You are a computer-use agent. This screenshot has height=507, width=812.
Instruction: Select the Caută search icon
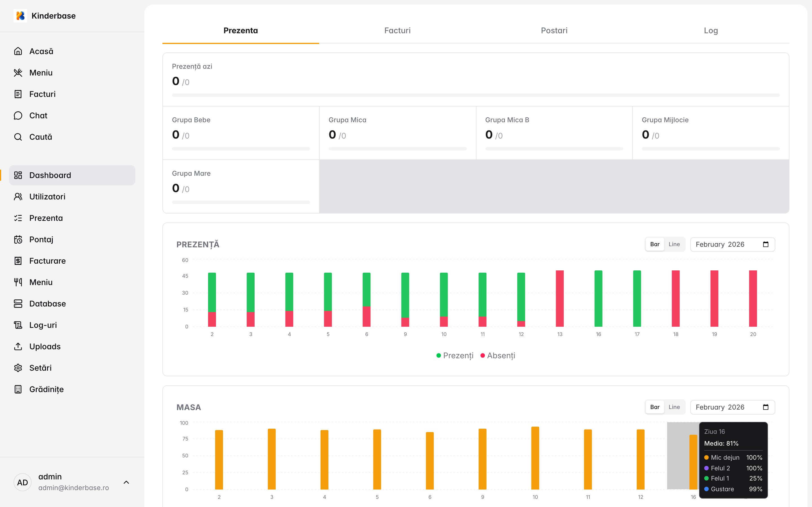(x=18, y=137)
